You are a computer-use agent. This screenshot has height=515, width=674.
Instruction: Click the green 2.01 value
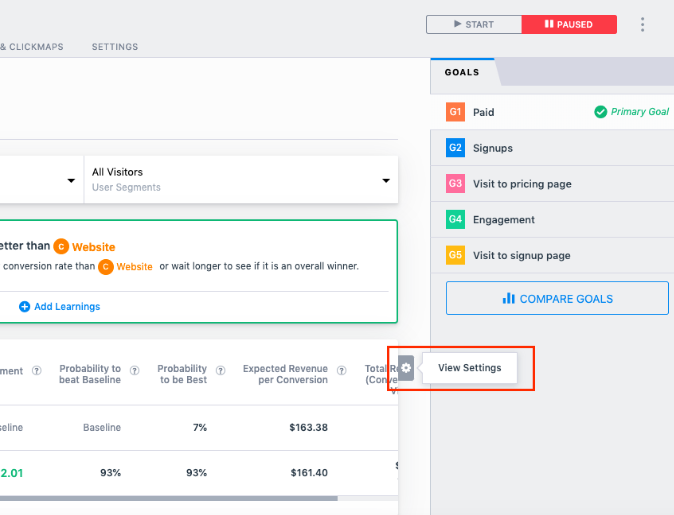pos(12,473)
